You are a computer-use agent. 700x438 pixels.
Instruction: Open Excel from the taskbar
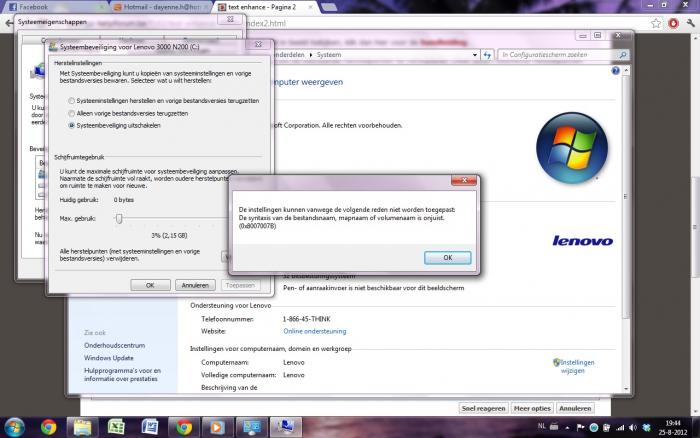click(x=116, y=427)
